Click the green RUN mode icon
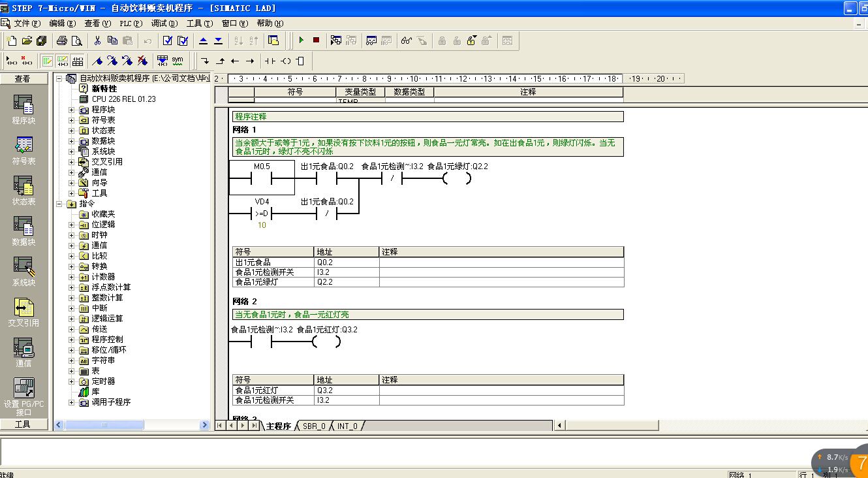The height and width of the screenshot is (478, 868). click(301, 40)
